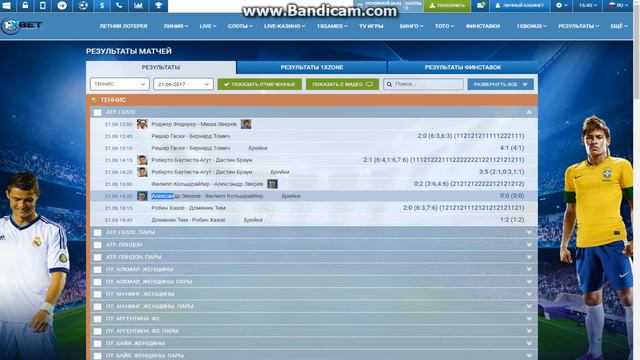Tick ITF Аргентина. Ф3. Пары checkbox
This screenshot has height=360, width=640.
point(97,331)
